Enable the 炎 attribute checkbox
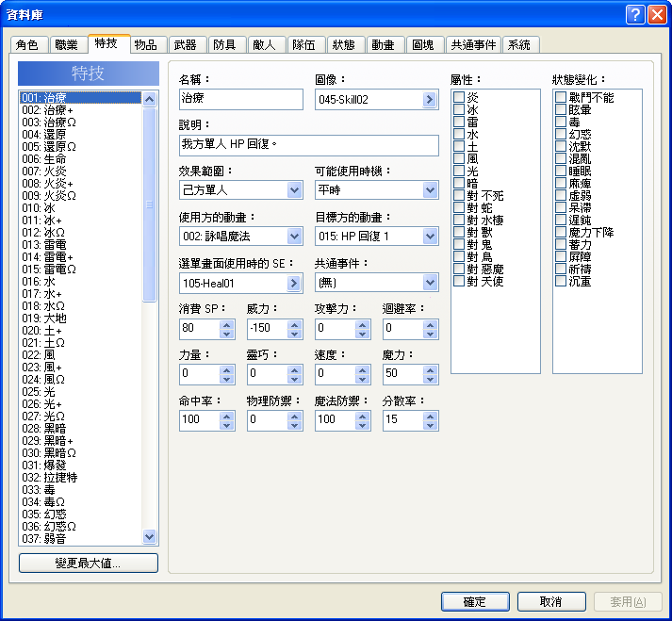This screenshot has height=621, width=672. point(459,97)
